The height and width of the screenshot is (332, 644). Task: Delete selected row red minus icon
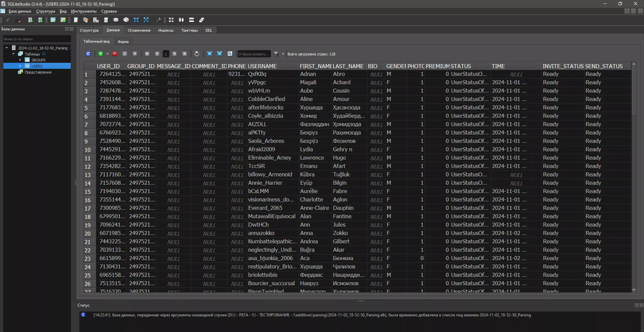115,54
